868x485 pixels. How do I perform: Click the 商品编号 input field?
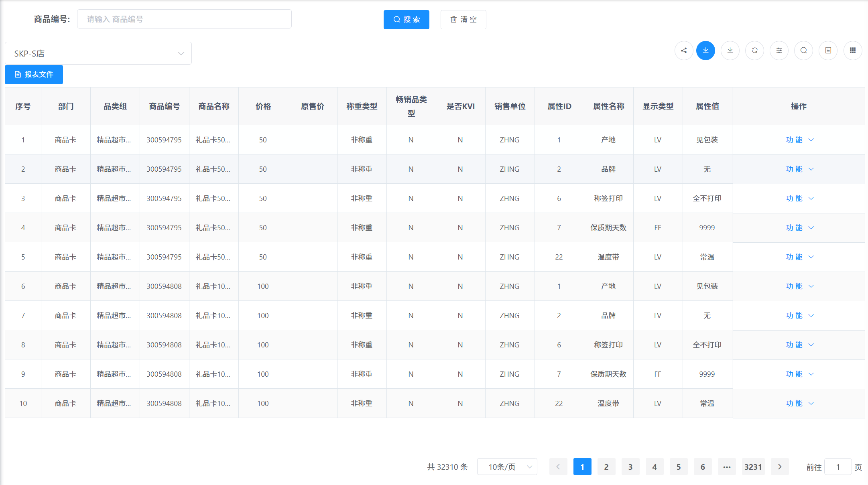tap(184, 19)
